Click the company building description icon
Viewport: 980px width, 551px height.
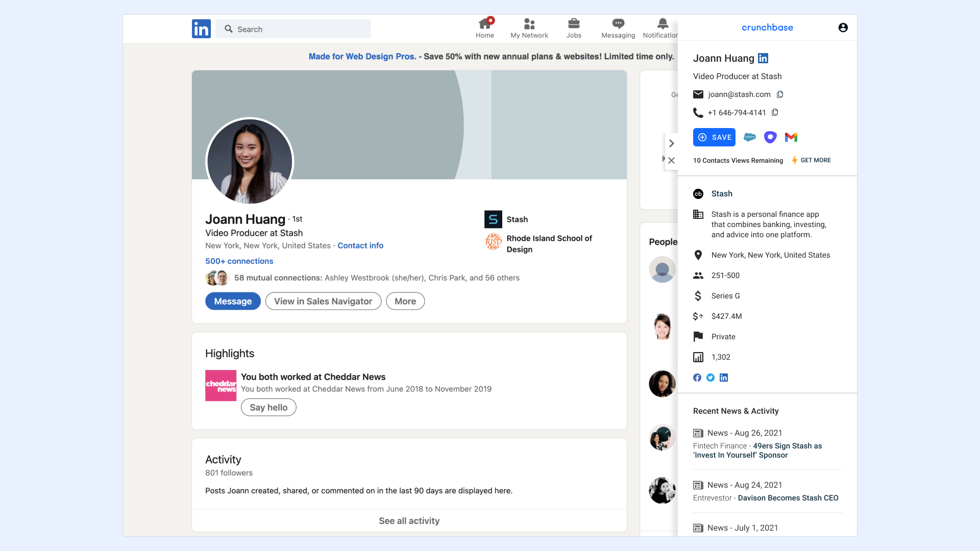pos(698,214)
